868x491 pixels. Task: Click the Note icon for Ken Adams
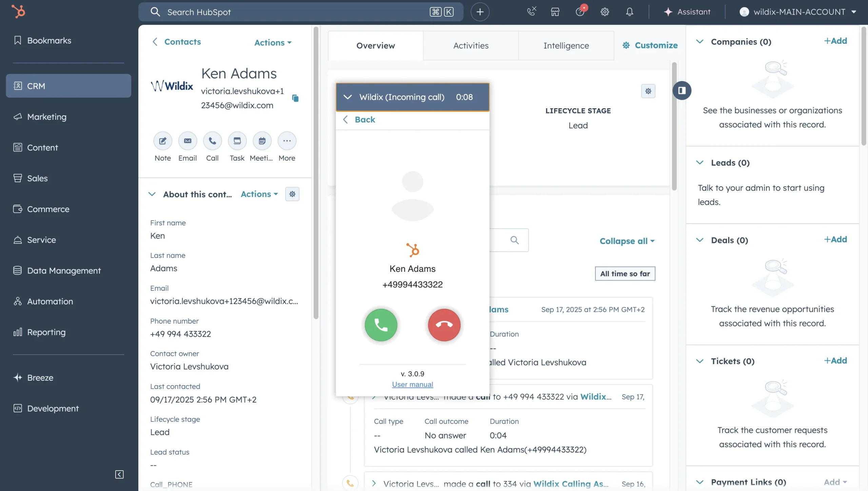click(x=163, y=141)
